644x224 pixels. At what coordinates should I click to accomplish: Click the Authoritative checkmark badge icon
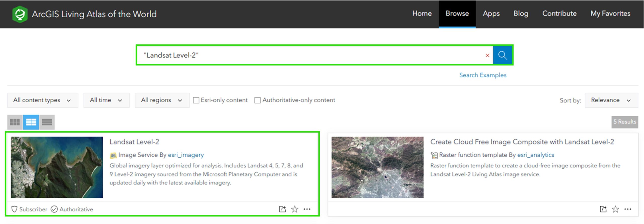[54, 209]
